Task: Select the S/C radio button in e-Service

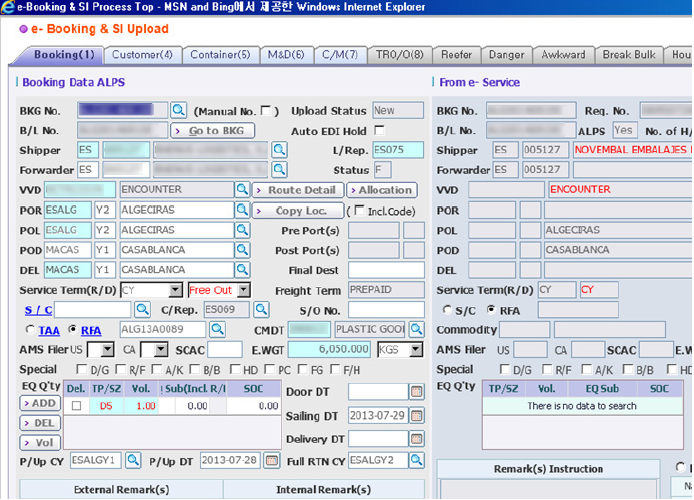Action: [x=447, y=310]
